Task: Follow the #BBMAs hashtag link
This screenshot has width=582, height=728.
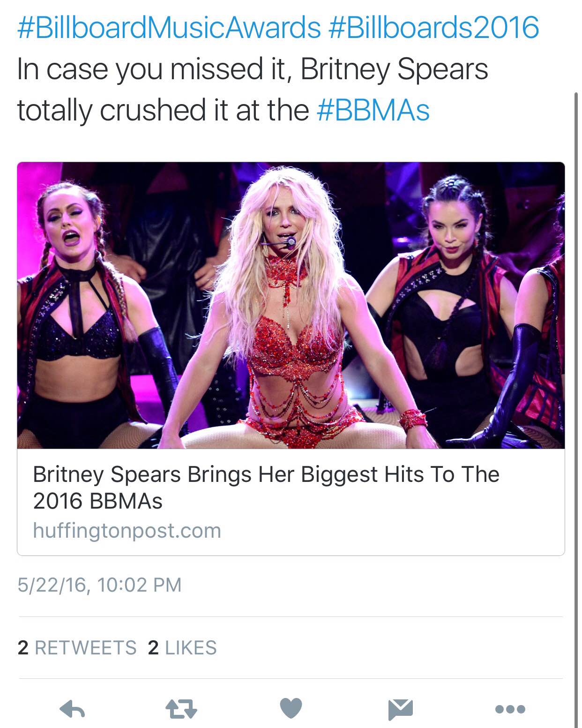Action: pyautogui.click(x=373, y=110)
